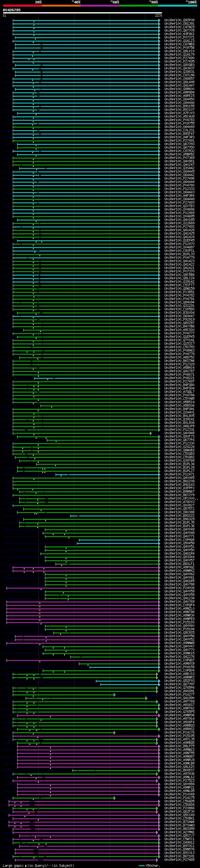
Task: Select the UniRef100_Q40961 label
Action: tap(179, 161)
